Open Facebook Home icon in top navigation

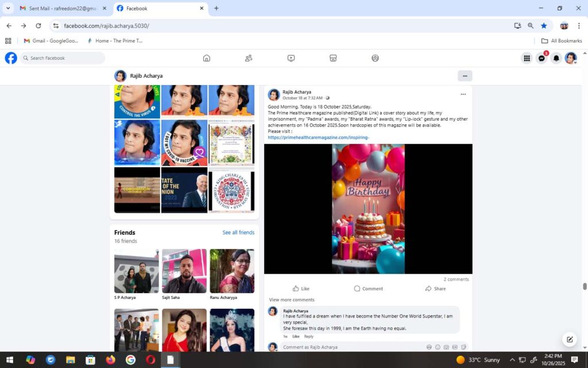pyautogui.click(x=207, y=58)
